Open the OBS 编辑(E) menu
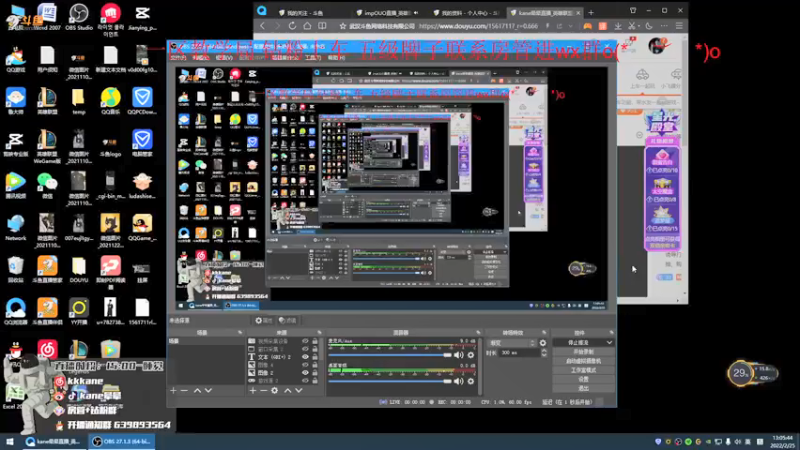Screen dimensions: 800x450 coord(201,58)
